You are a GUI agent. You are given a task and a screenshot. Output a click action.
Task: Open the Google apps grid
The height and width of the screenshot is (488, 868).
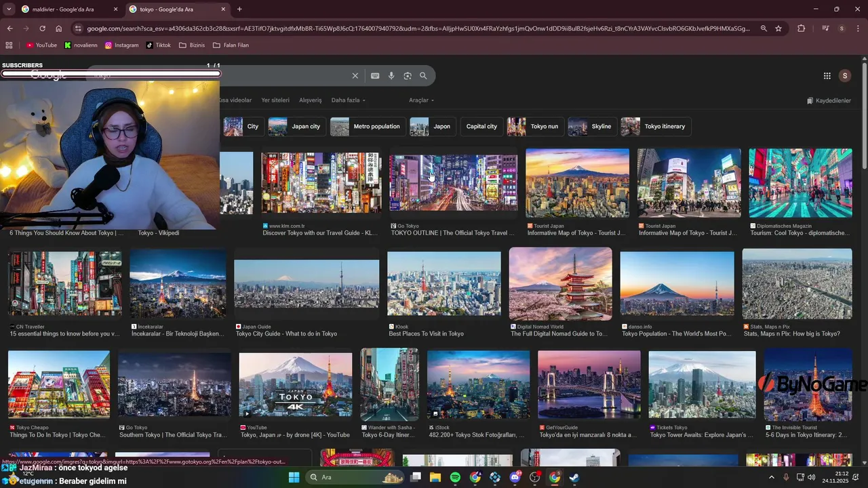(827, 76)
